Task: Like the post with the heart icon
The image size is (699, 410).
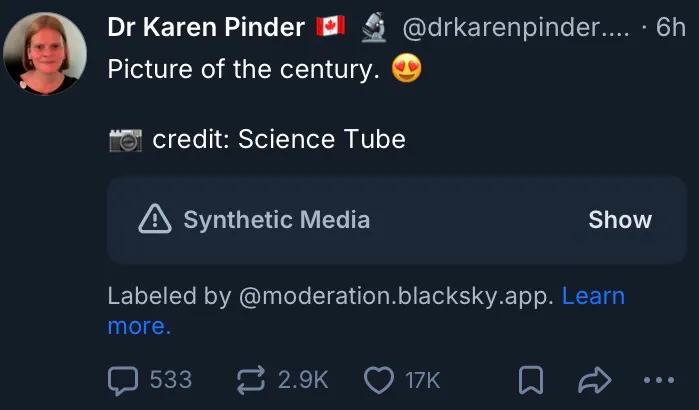Action: (378, 379)
